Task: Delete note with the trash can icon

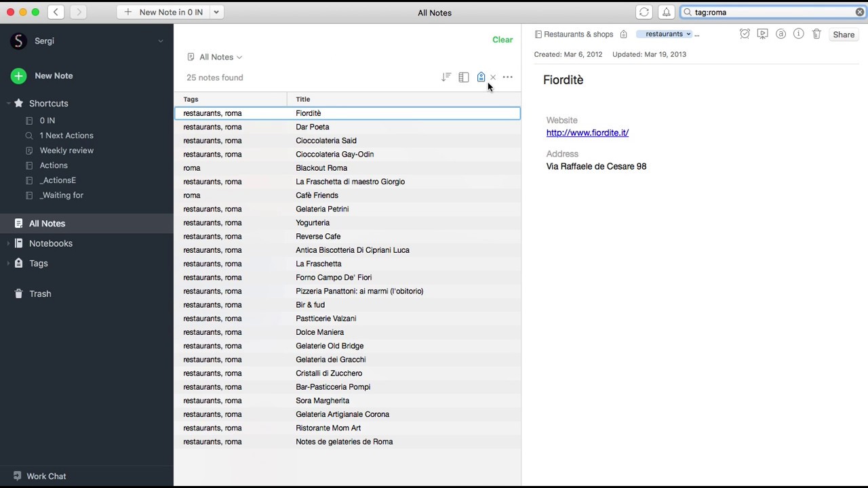Action: point(816,34)
